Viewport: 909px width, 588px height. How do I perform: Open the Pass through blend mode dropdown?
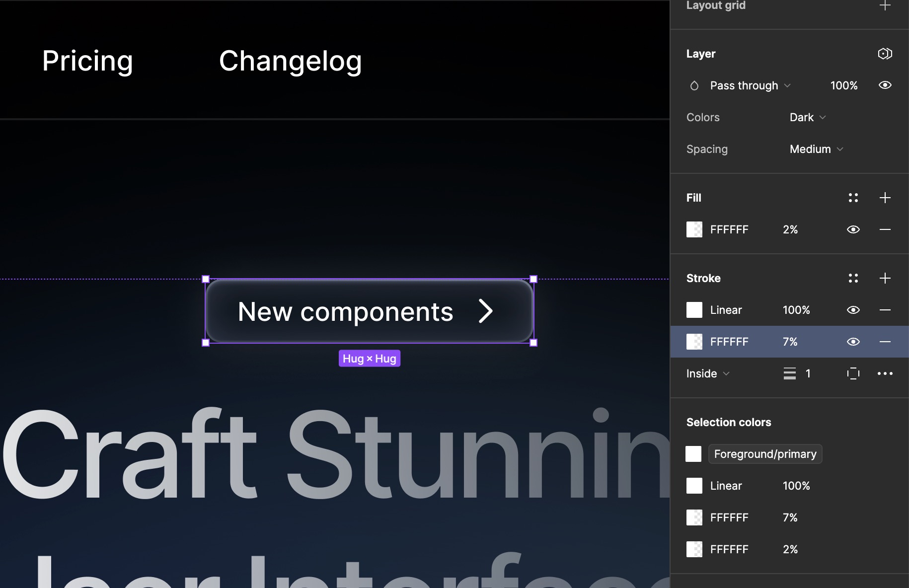click(744, 85)
